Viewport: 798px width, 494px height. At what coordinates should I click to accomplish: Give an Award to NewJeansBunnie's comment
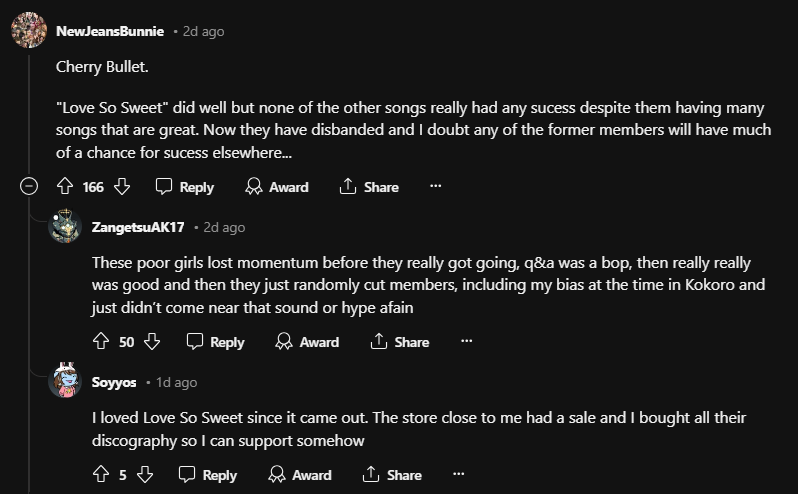click(x=277, y=187)
